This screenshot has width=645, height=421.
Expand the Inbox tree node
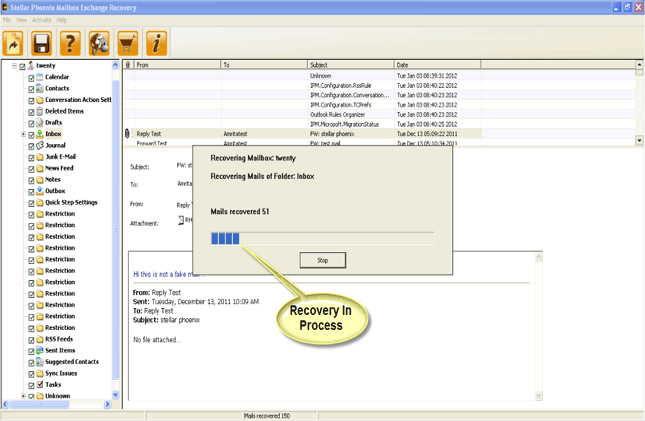[23, 134]
